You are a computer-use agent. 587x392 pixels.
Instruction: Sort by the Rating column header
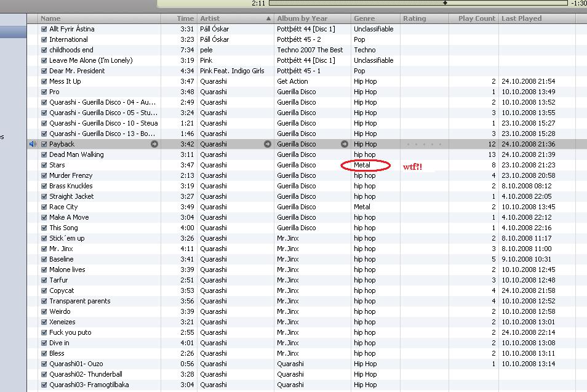tap(425, 18)
